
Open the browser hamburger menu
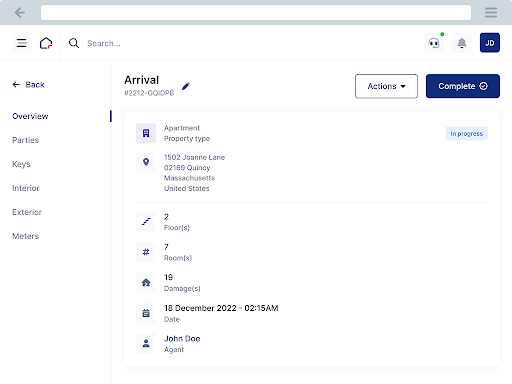(491, 13)
